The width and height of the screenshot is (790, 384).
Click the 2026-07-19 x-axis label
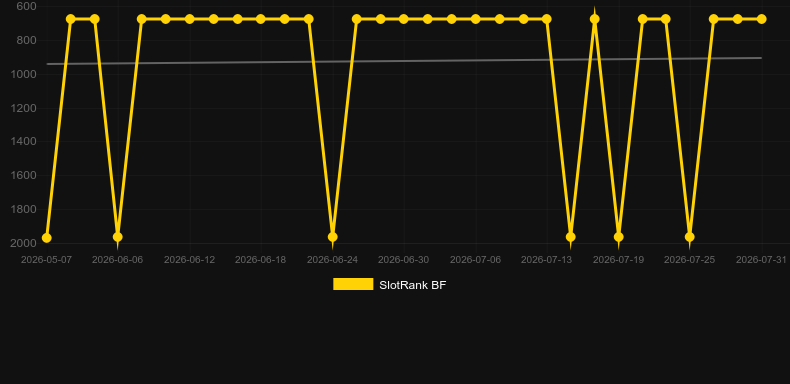point(619,260)
